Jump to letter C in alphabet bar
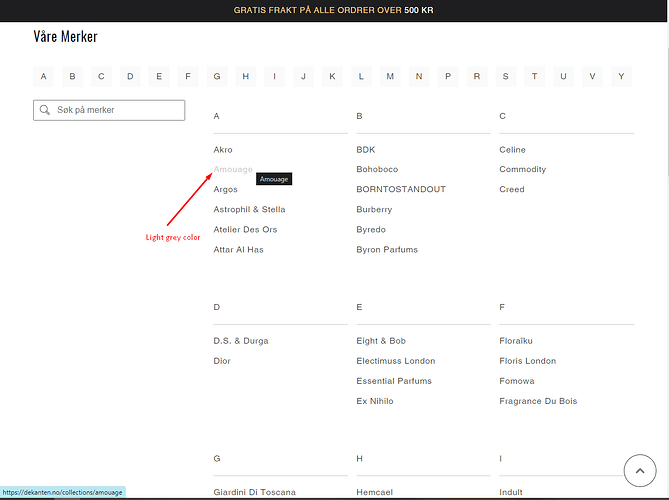 click(x=101, y=76)
